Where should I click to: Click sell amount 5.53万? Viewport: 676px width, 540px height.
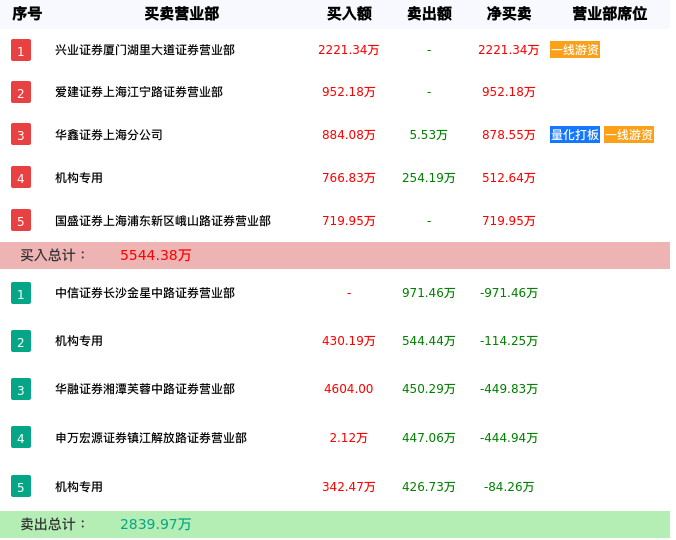[x=429, y=134]
